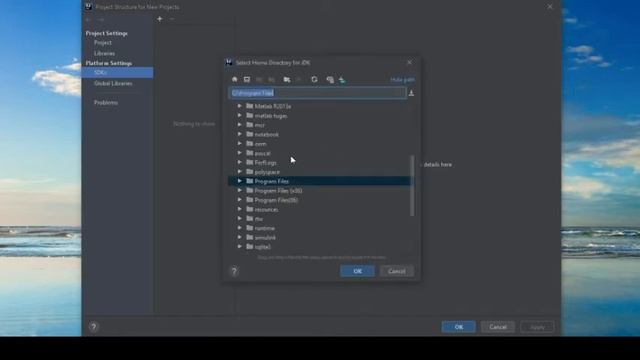Screen dimensions: 640x360
Task: Expand the runtime folder
Action: click(240, 228)
